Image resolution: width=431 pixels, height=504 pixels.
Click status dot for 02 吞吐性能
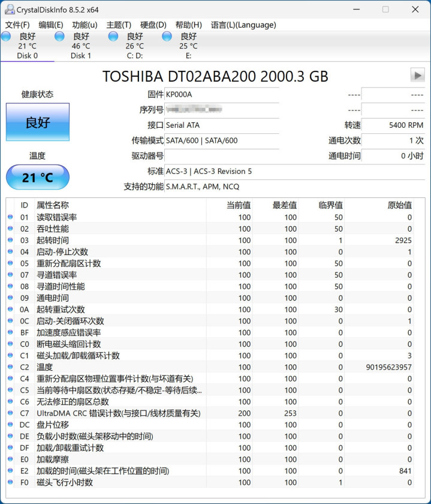pos(10,229)
